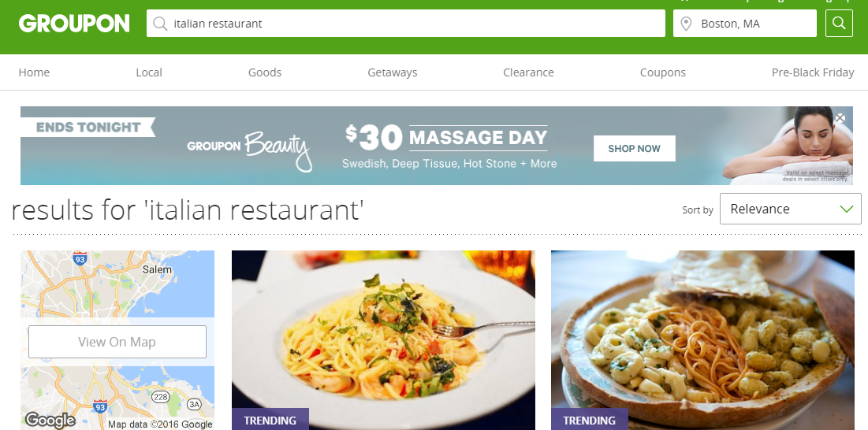868x430 pixels.
Task: Click the location pin icon
Action: coord(686,24)
